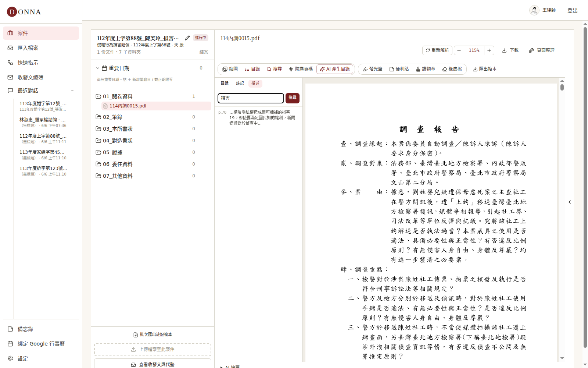Increase zoom with the plus button
The height and width of the screenshot is (368, 588).
point(489,50)
